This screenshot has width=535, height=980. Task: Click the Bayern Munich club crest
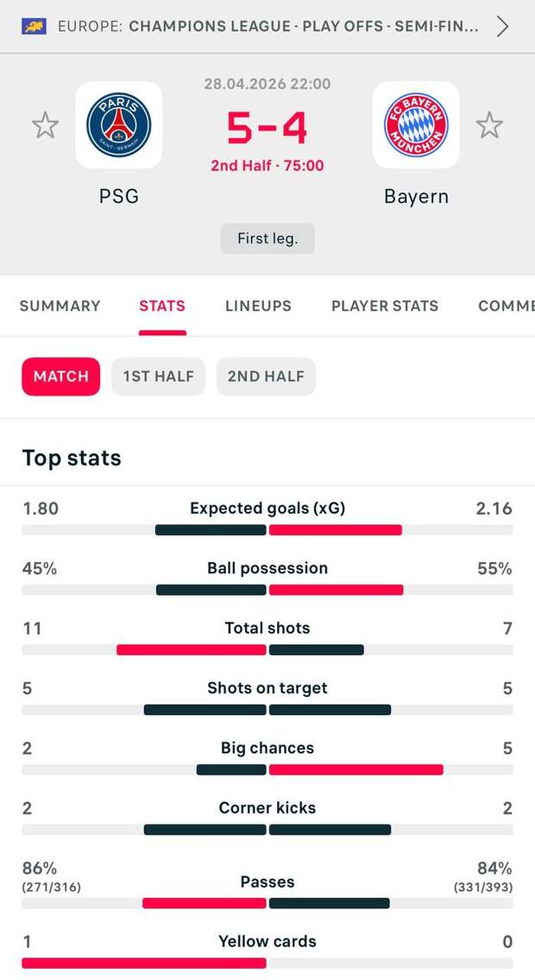pyautogui.click(x=416, y=125)
